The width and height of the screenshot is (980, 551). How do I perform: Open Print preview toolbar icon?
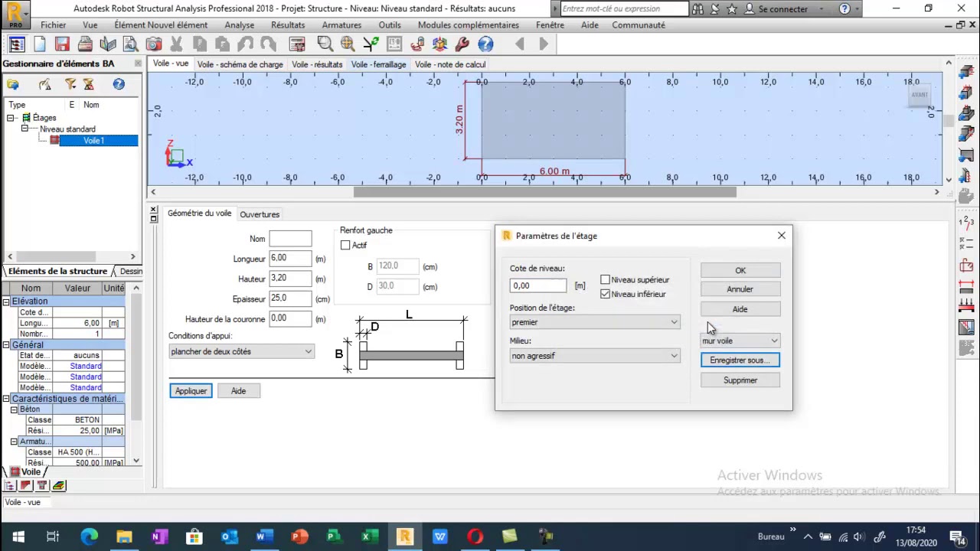(x=130, y=44)
